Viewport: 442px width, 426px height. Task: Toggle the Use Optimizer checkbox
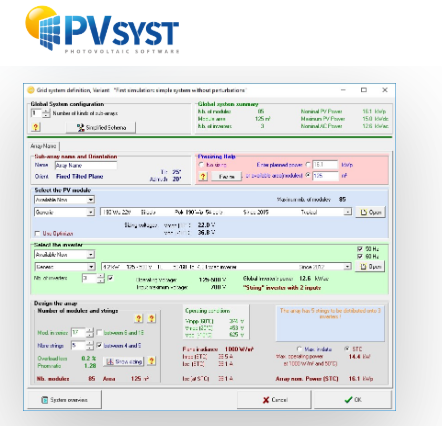click(x=37, y=233)
